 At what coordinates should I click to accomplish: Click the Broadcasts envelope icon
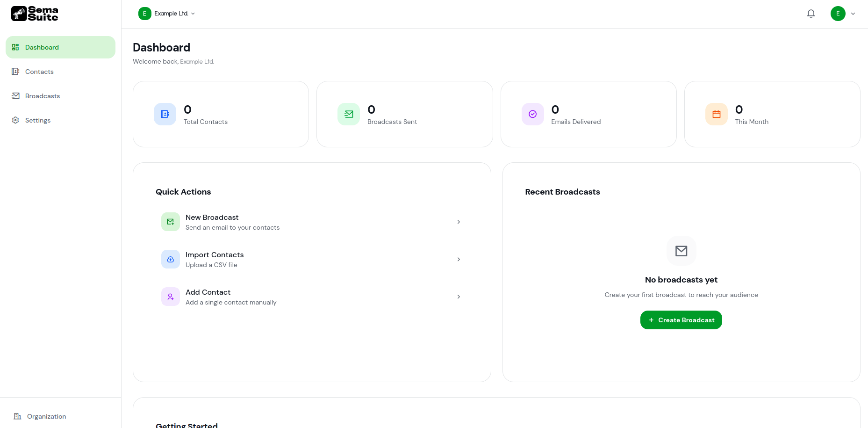click(15, 95)
